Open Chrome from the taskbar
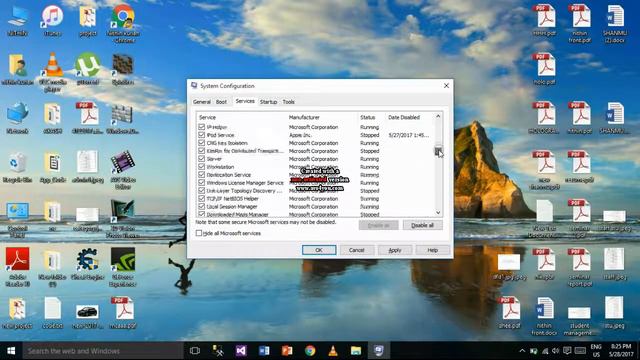Image resolution: width=640 pixels, height=360 pixels. pyautogui.click(x=310, y=351)
